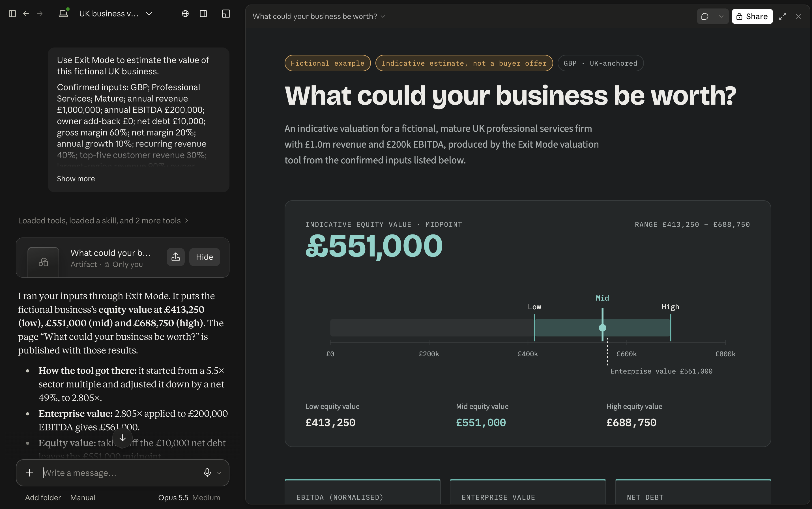Viewport: 812px width, 509px height.
Task: Click the 'Indicative estimate, not a buyer offer' badge
Action: pos(464,63)
